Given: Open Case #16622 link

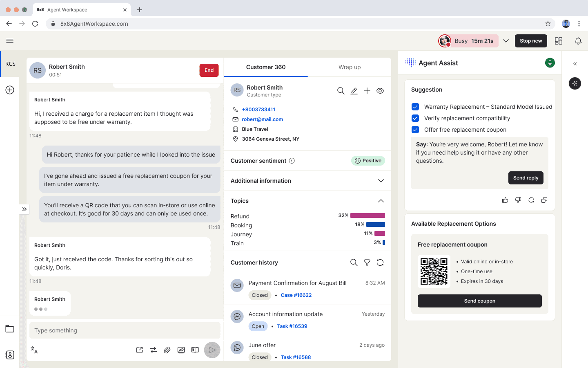Looking at the screenshot, I should tap(296, 295).
